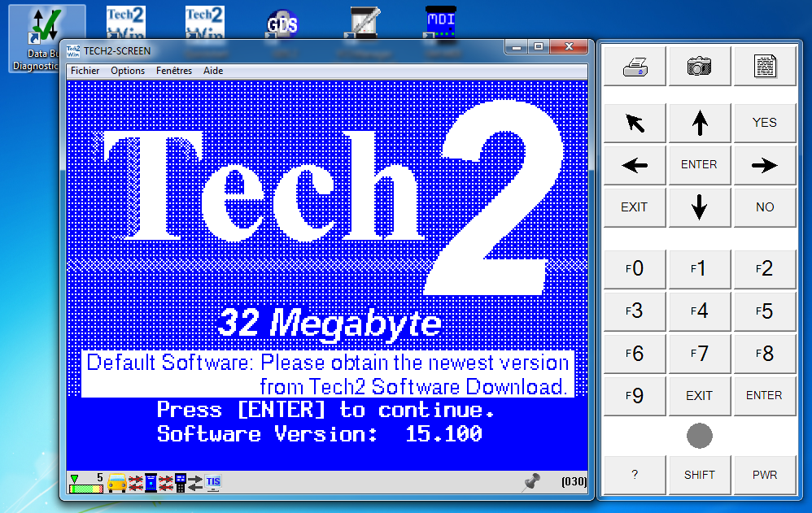Click the F0 function key
Viewport: 812px width, 513px height.
635,269
